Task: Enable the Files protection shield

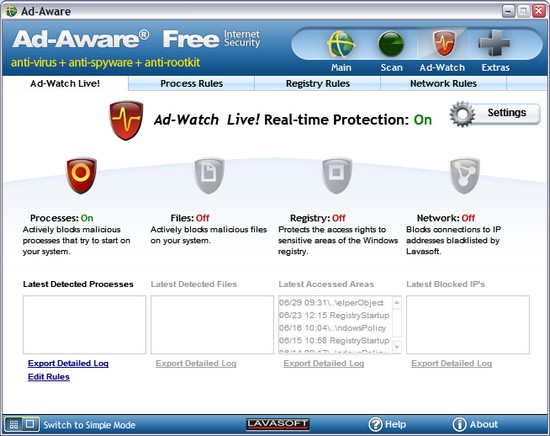Action: coord(209,175)
